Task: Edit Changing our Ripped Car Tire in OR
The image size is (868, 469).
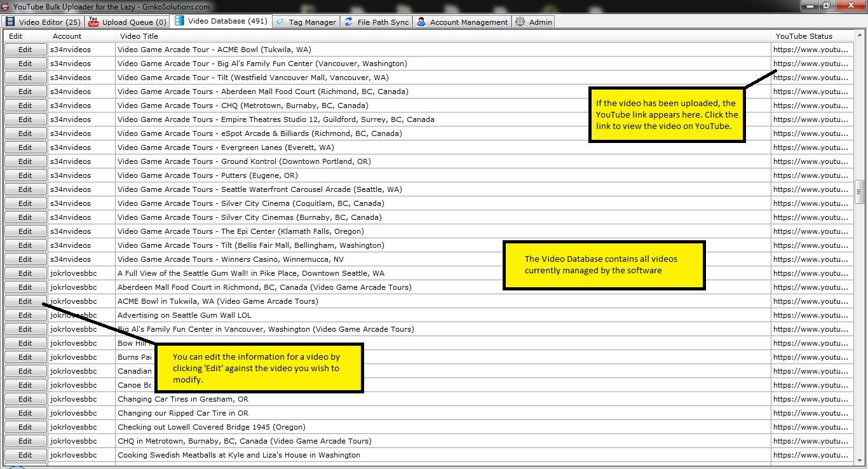Action: 25,413
